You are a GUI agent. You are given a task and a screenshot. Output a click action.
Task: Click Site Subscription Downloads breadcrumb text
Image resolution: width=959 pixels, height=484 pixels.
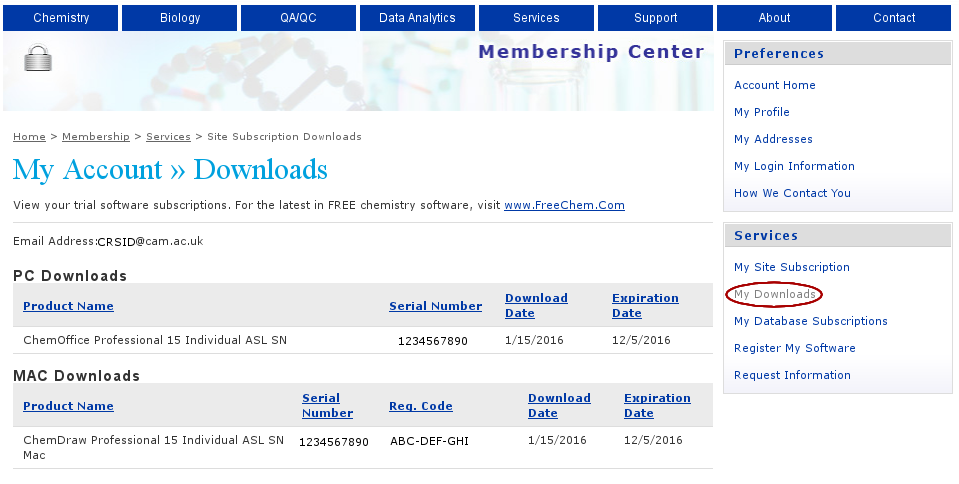(x=284, y=136)
